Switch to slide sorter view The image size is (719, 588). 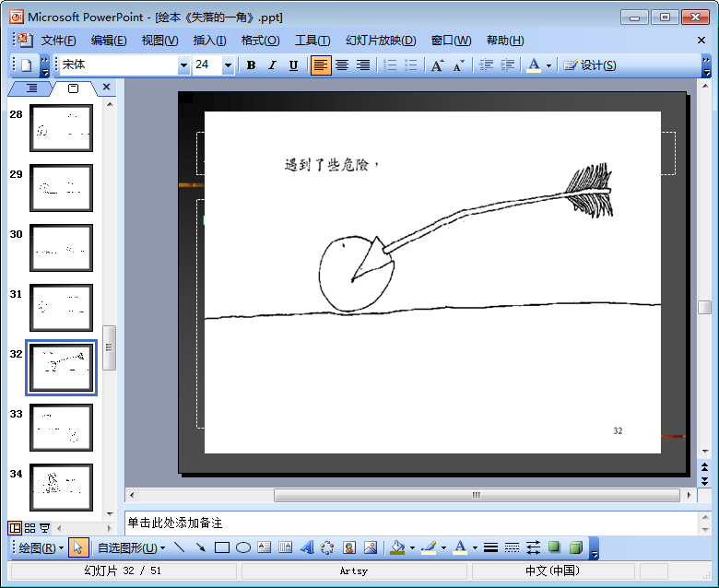pyautogui.click(x=29, y=528)
